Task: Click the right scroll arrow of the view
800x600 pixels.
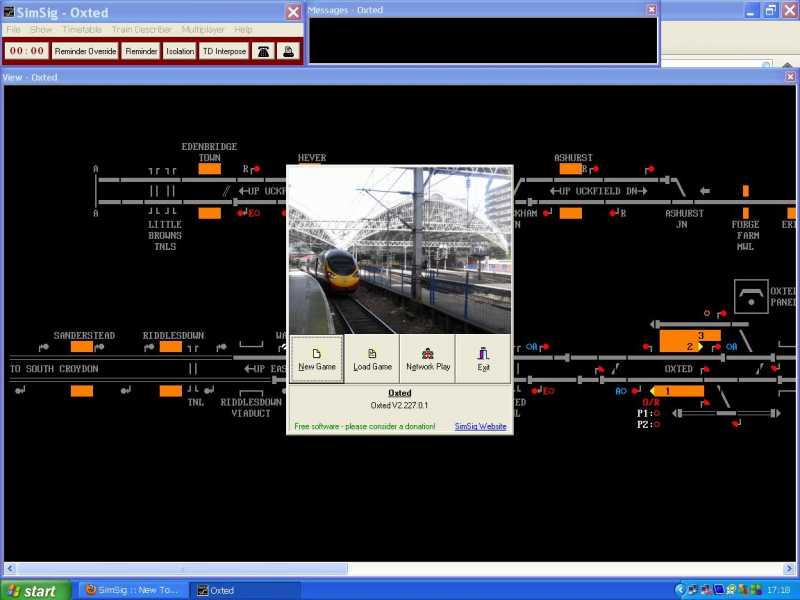Action: pyautogui.click(x=789, y=568)
